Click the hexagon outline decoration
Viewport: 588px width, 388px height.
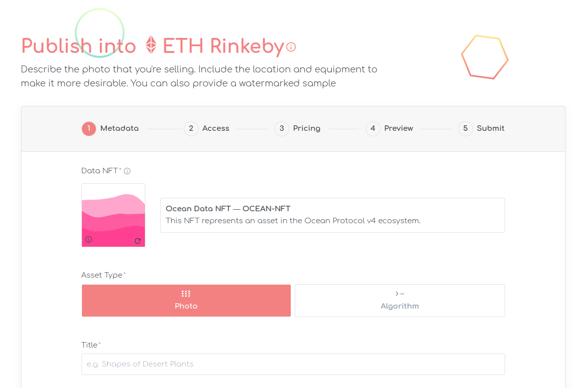point(485,57)
